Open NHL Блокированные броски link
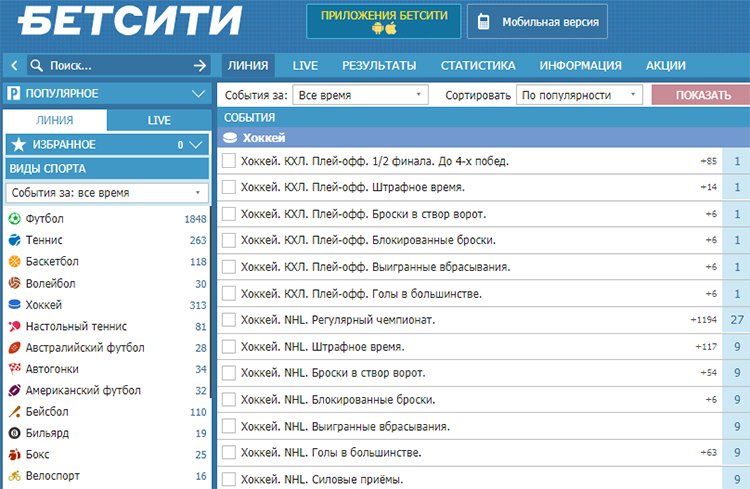Screen dimensions: 750x489 click(x=338, y=400)
